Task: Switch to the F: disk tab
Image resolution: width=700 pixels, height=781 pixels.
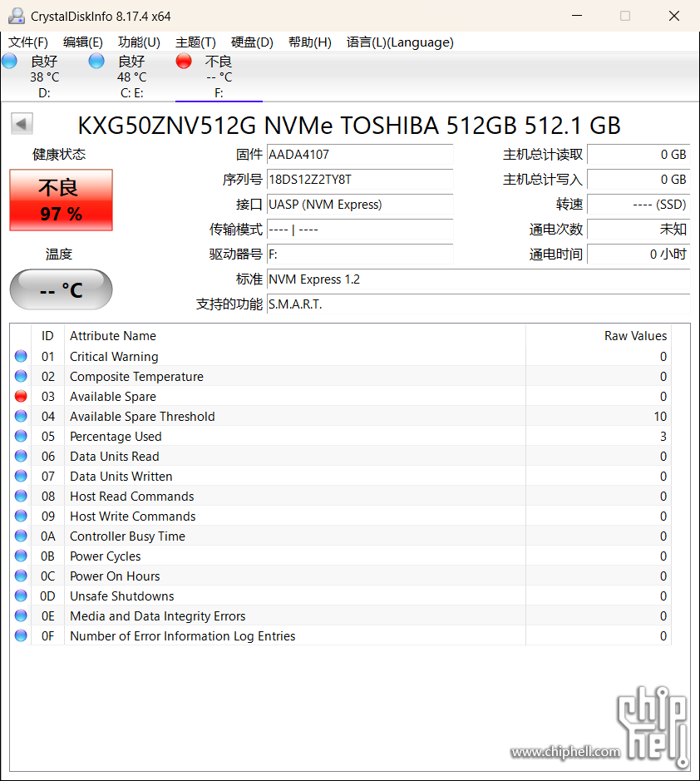Action: (219, 77)
